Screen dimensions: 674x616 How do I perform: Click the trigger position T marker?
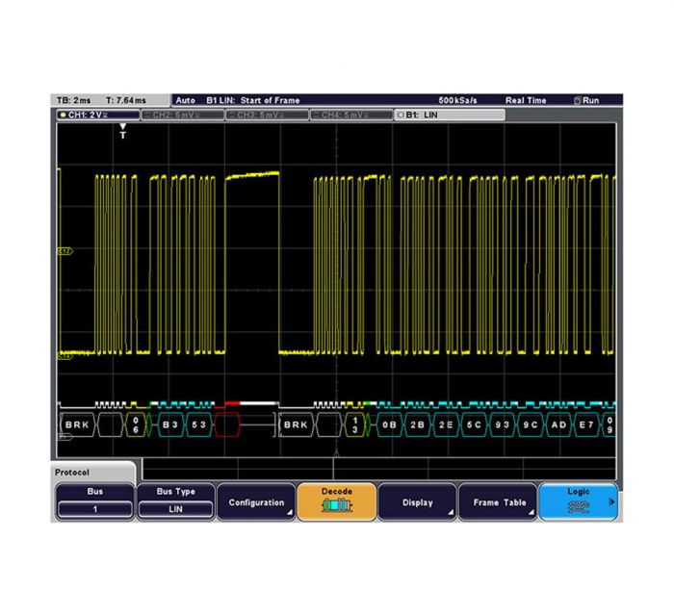pos(122,133)
